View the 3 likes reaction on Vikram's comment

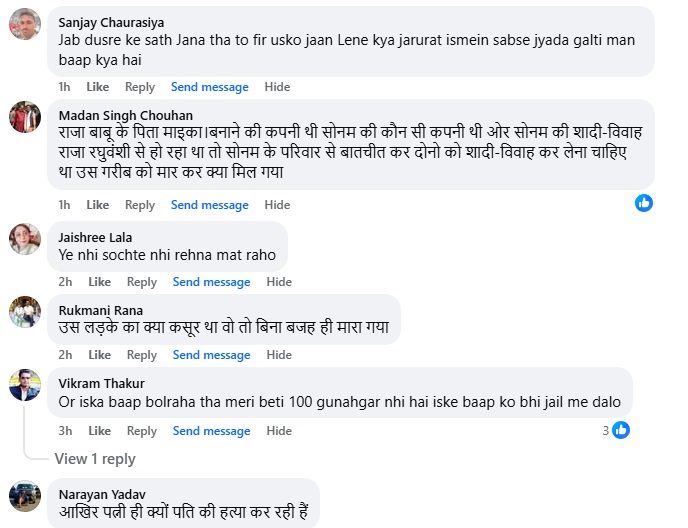616,430
